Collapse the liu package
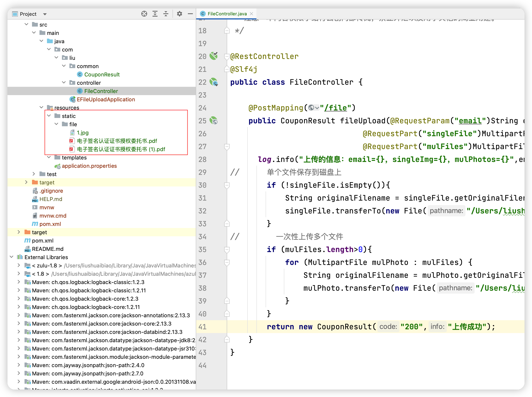This screenshot has height=397, width=532. click(x=56, y=58)
